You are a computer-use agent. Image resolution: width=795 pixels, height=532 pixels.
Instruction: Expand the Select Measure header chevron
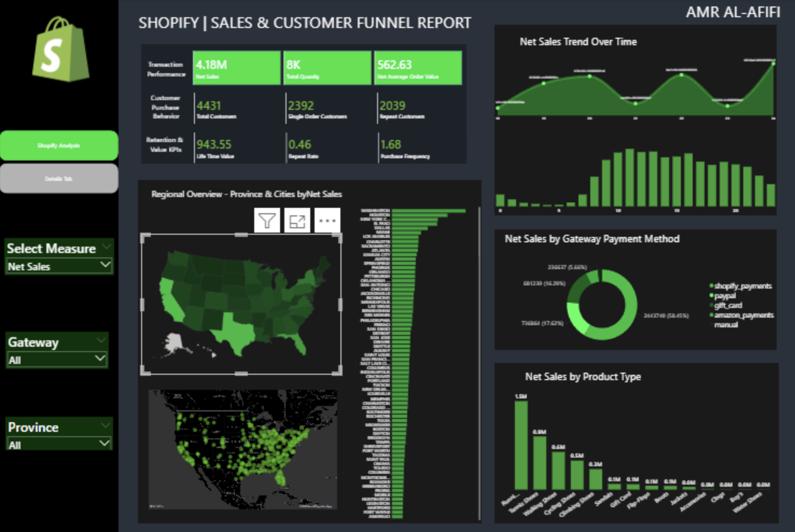click(106, 247)
